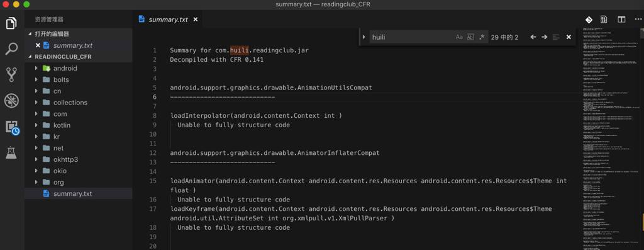
Task: Toggle split editor layout icon
Action: point(621,20)
